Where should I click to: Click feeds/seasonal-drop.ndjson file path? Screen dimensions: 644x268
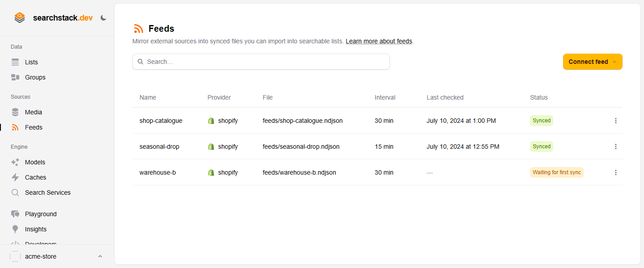pyautogui.click(x=301, y=147)
